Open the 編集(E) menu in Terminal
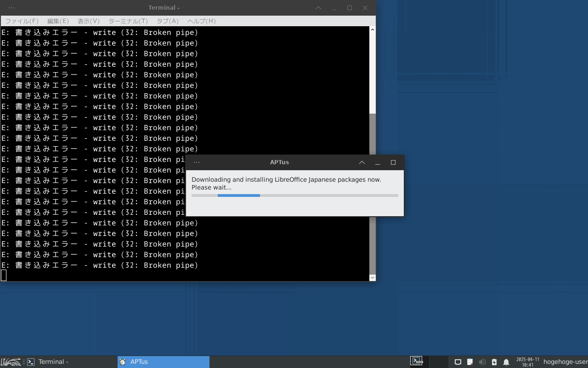This screenshot has width=588, height=368. pos(58,21)
